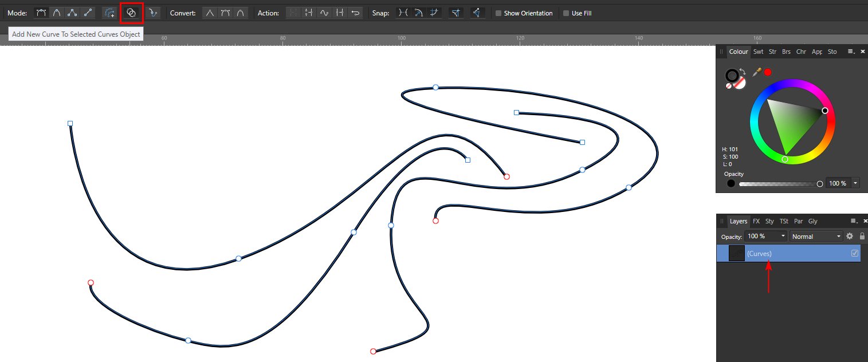
Task: Click the colour opacity 100 % field
Action: coord(838,183)
